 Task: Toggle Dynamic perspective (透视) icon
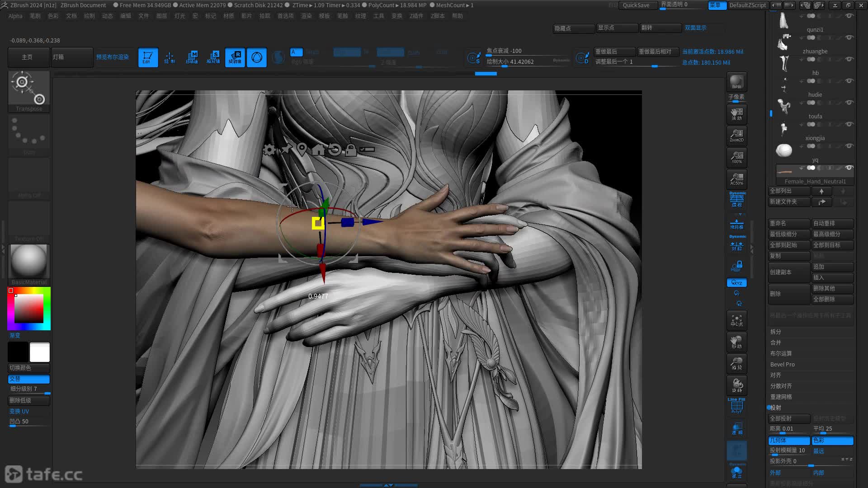(x=737, y=199)
